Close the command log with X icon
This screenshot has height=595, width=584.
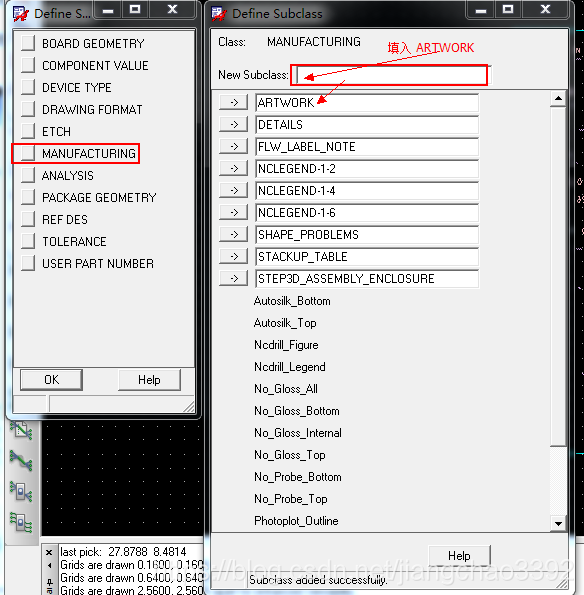[49, 552]
